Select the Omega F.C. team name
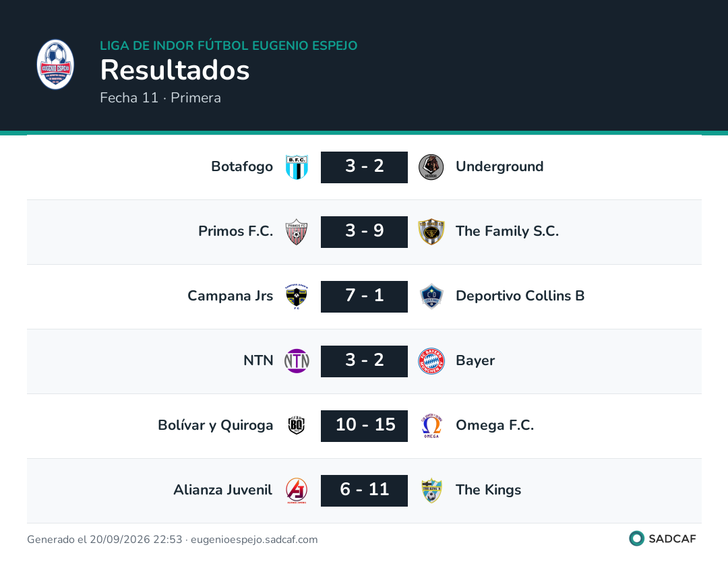Image resolution: width=728 pixels, height=574 pixels. (495, 425)
